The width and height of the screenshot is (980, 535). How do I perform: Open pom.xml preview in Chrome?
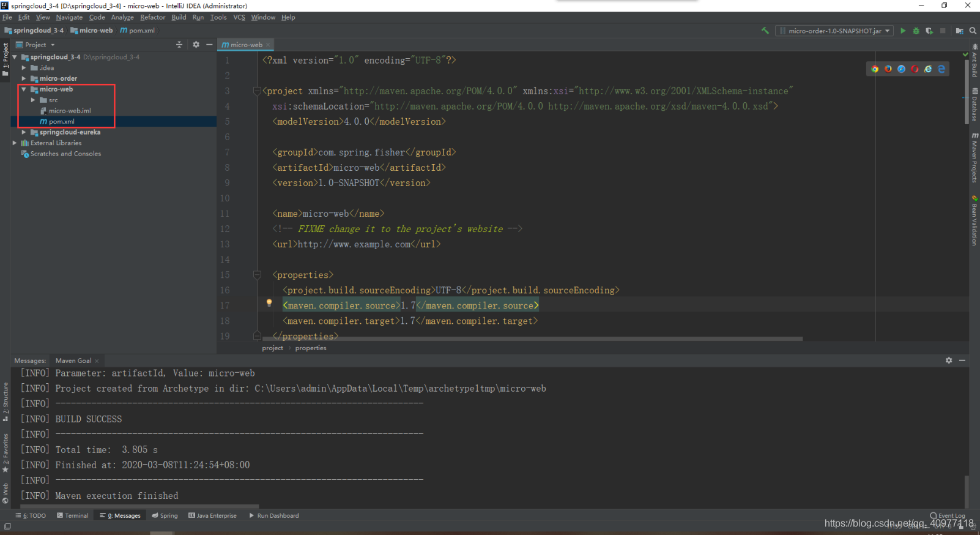pos(875,69)
